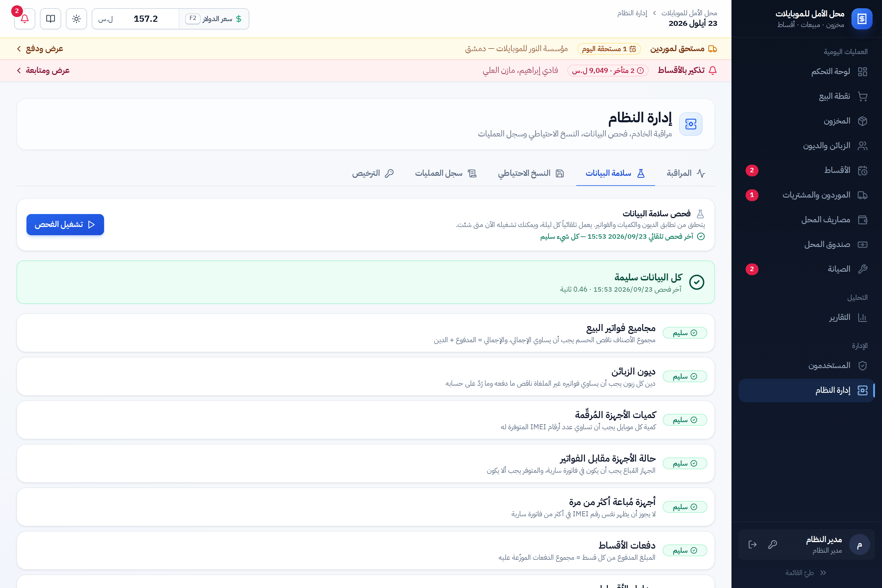Run the check with تشغيل الفحص
The width and height of the screenshot is (882, 588).
[x=65, y=225]
